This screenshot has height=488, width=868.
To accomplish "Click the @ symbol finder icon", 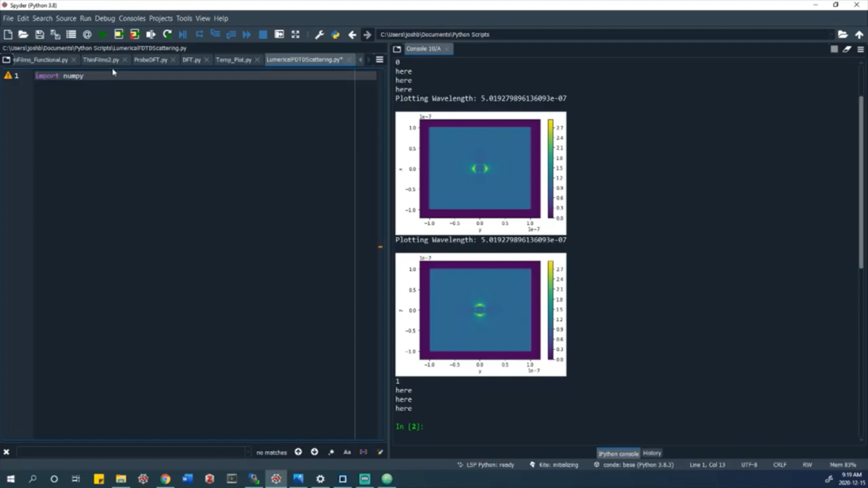I will 87,34.
